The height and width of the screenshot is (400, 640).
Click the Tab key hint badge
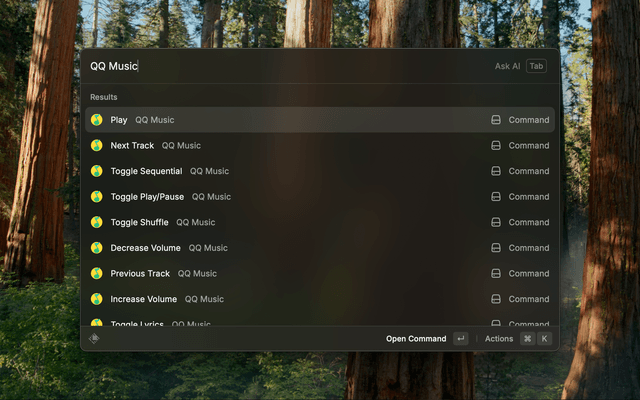coord(537,66)
